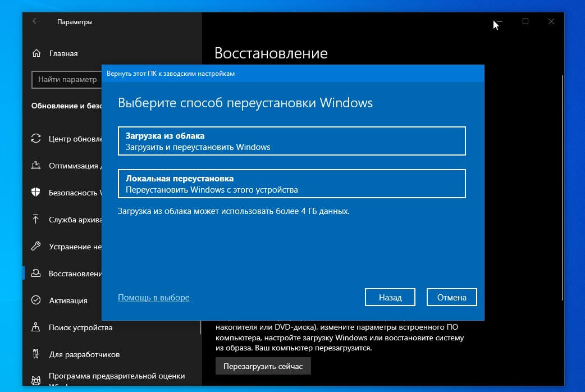The width and height of the screenshot is (585, 392).
Task: Choose Локальная переустановка option
Action: click(x=292, y=184)
